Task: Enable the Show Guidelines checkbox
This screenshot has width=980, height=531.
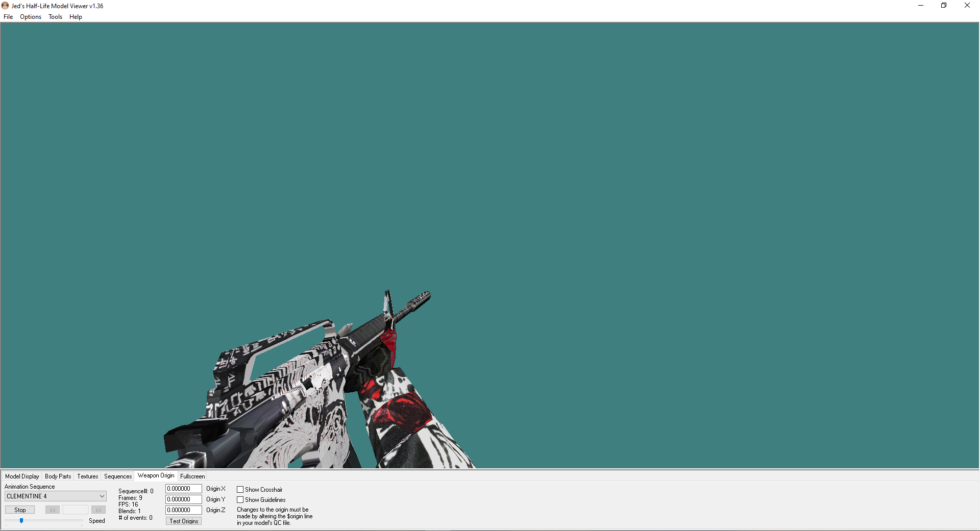Action: [x=240, y=500]
